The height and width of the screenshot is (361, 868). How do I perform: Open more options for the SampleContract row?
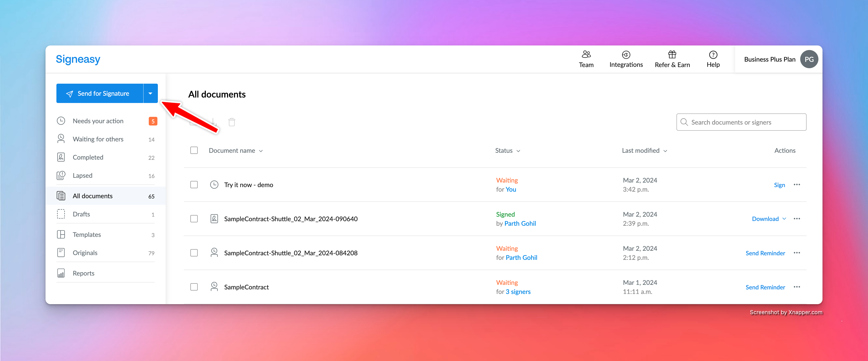click(797, 287)
